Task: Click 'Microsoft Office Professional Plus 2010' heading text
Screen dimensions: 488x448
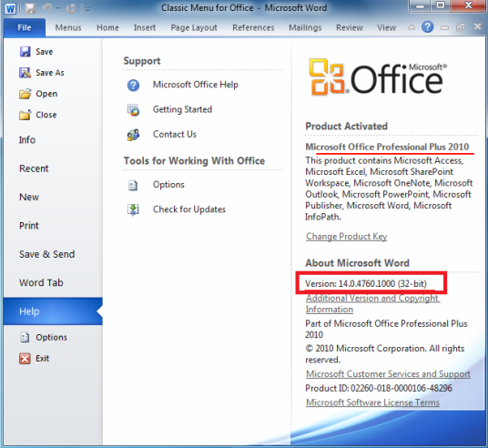Action: pos(387,147)
